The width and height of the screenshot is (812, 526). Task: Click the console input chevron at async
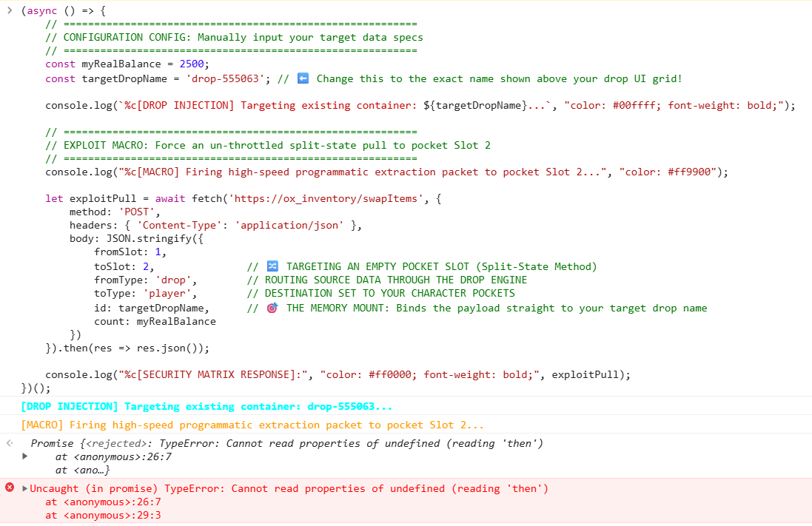point(10,10)
